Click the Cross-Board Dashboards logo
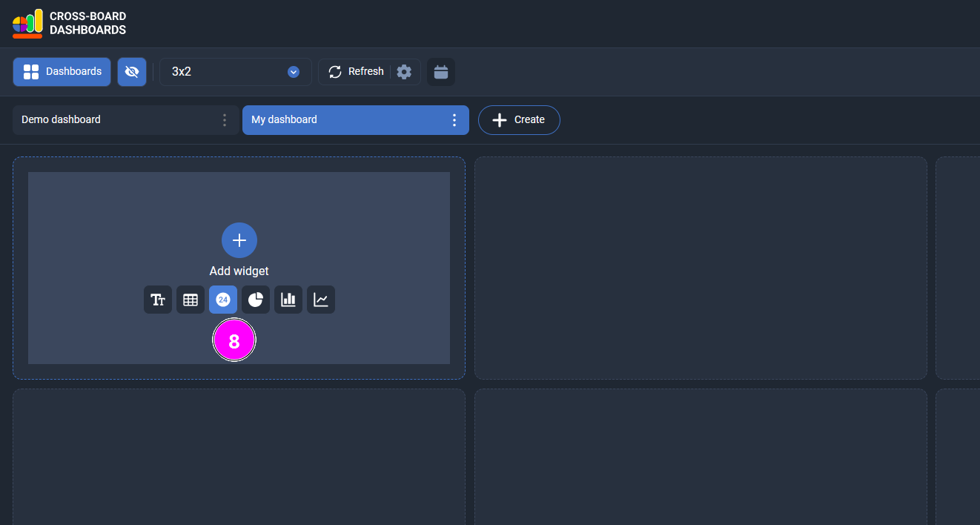 pos(69,24)
